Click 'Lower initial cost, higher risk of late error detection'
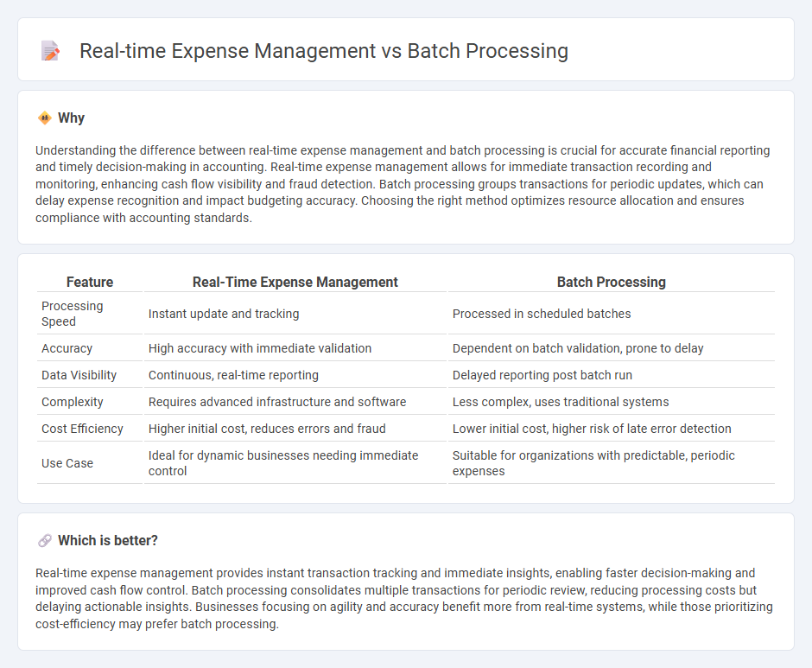This screenshot has width=812, height=668. [592, 429]
